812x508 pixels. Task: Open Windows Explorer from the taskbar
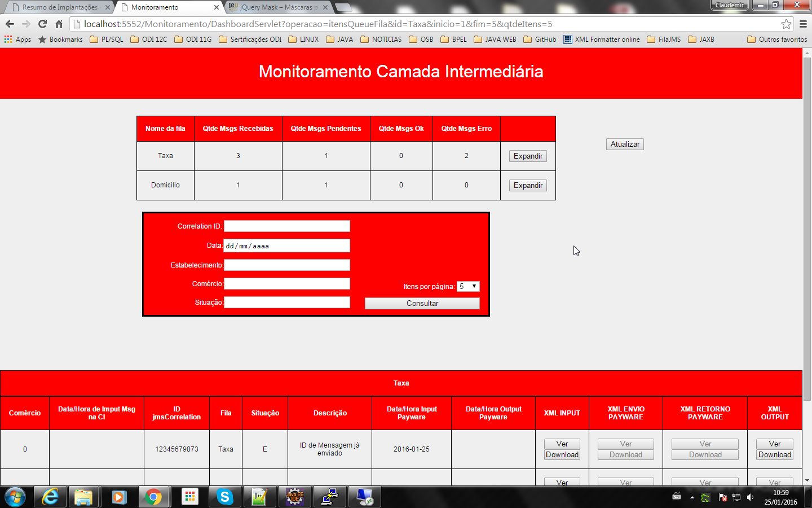click(83, 497)
